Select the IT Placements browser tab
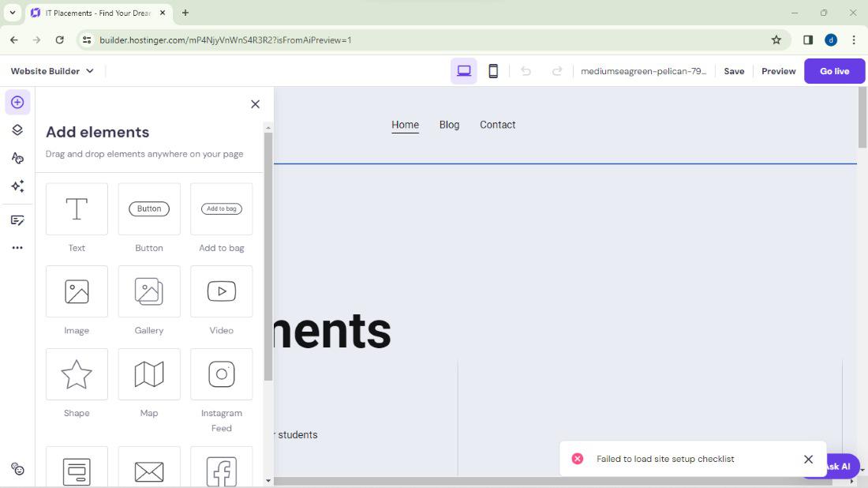 coord(98,13)
